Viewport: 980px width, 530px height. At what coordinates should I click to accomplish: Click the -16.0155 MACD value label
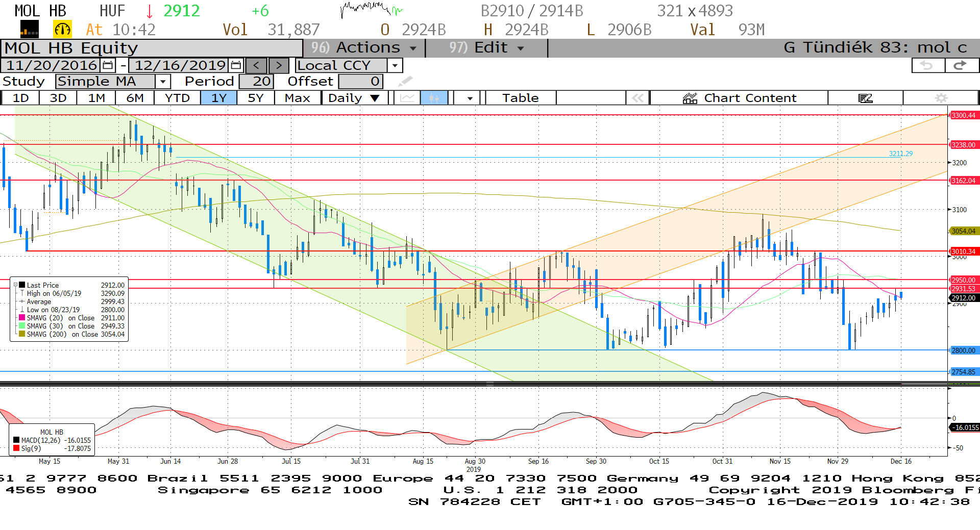click(964, 427)
